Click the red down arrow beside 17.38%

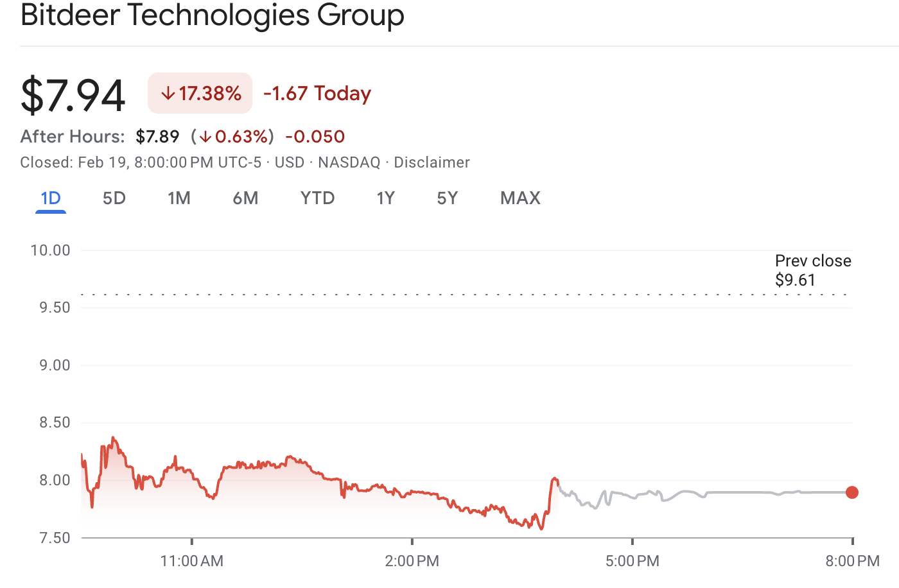coord(168,93)
